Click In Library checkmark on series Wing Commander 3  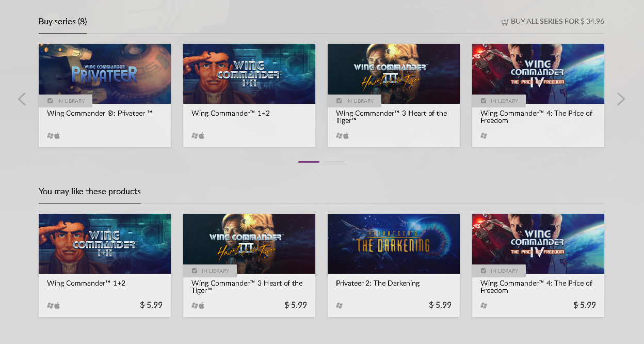pyautogui.click(x=339, y=101)
